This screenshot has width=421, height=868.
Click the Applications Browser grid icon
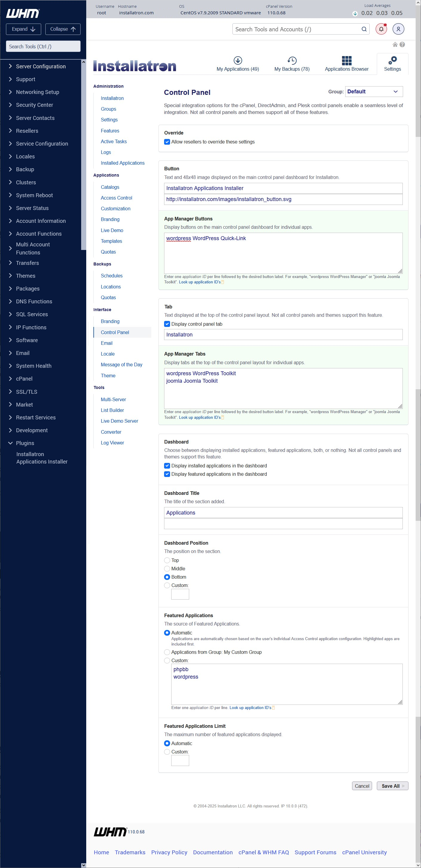(346, 60)
